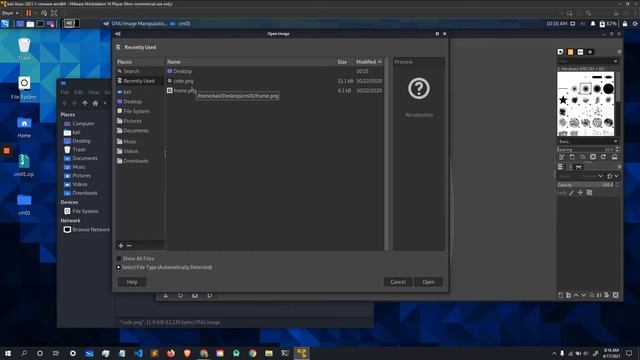Image resolution: width=640 pixels, height=360 pixels.
Task: Click the Edit brush icon
Action: [562, 157]
